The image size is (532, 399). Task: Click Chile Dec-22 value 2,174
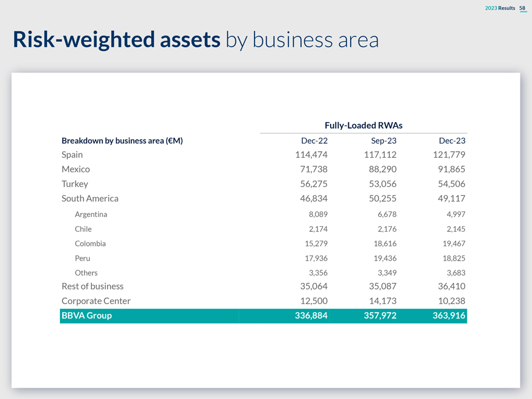(x=318, y=229)
